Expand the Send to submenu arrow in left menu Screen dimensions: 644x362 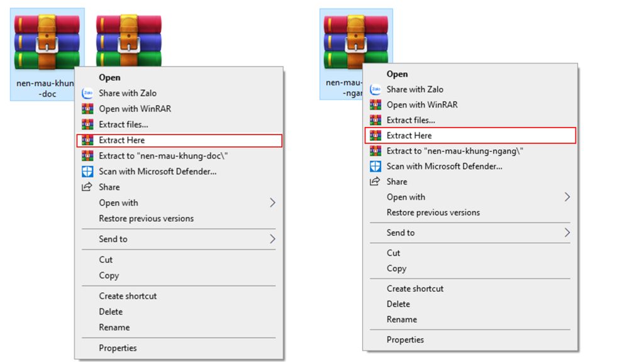pyautogui.click(x=272, y=239)
